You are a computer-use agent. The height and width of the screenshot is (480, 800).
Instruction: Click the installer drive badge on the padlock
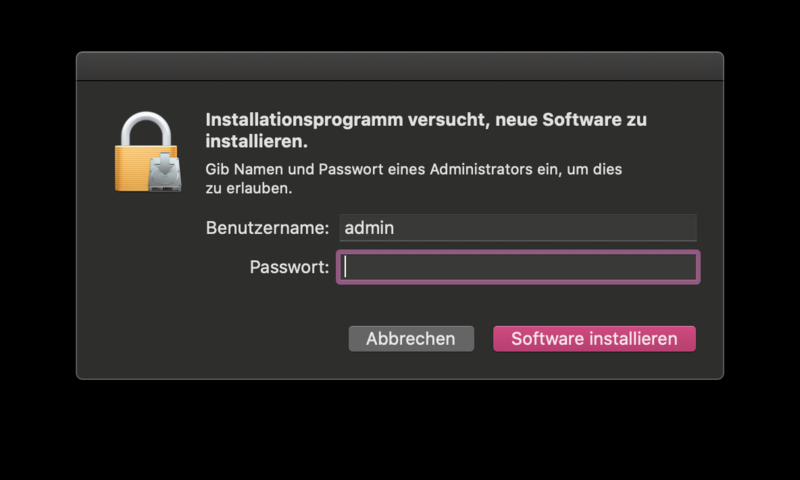coord(164,172)
